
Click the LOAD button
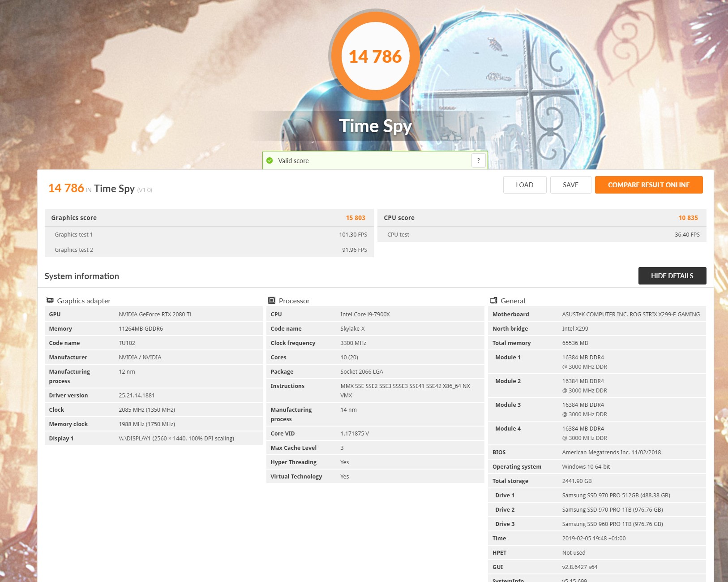[525, 185]
